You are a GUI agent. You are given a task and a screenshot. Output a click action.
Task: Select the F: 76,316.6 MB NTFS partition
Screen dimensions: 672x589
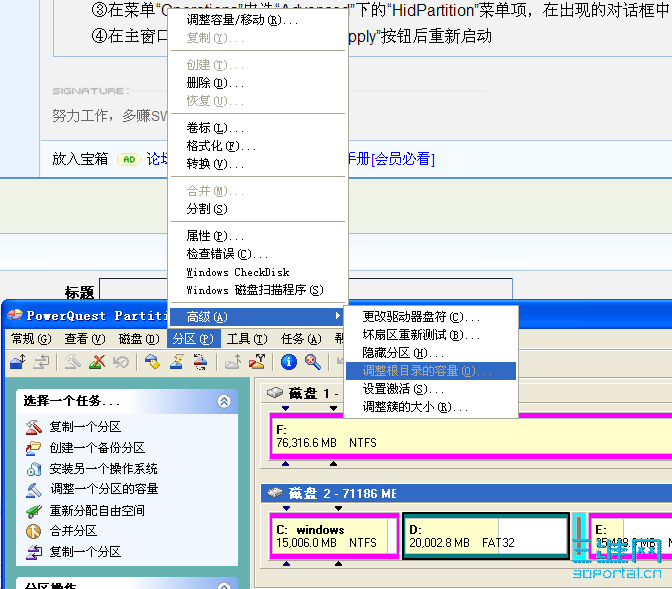click(x=471, y=436)
